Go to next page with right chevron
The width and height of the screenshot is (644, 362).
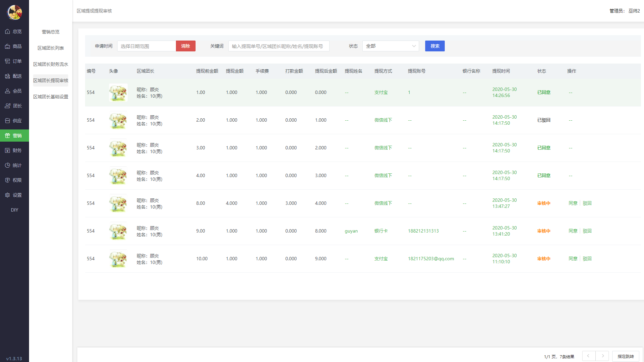(602, 356)
